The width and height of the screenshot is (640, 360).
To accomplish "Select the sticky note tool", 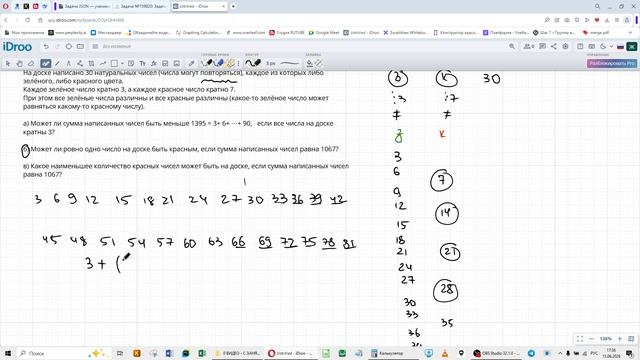I will point(131,63).
